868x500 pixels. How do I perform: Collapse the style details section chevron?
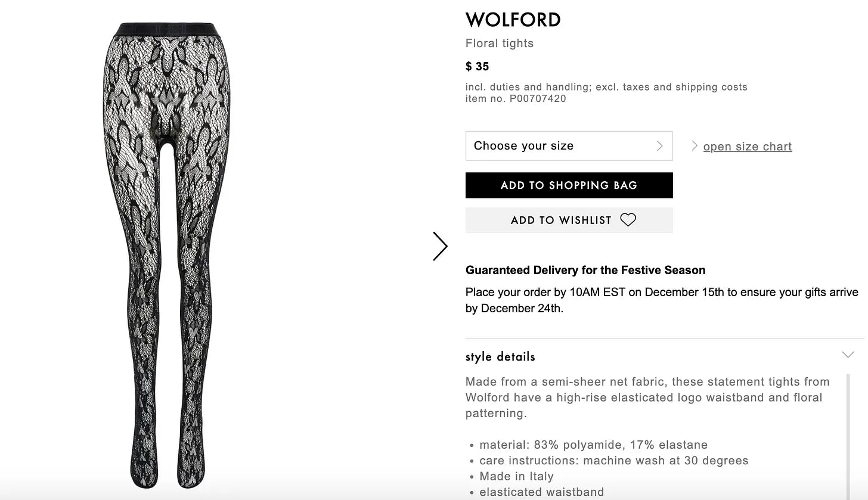coord(847,355)
